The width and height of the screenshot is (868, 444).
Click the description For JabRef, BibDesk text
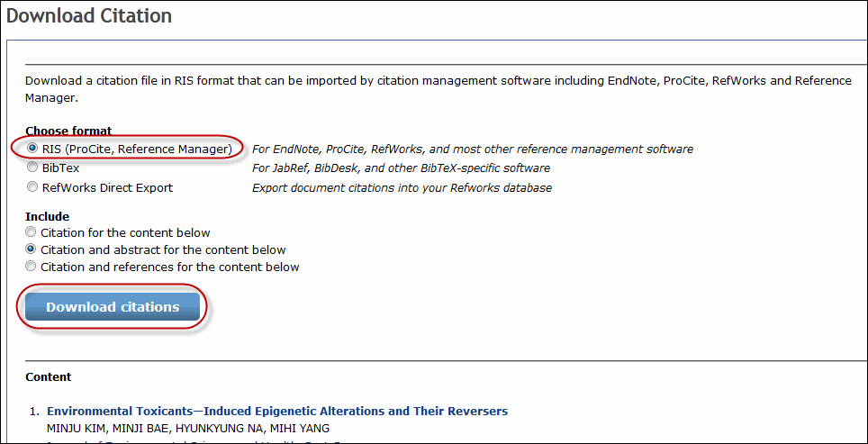click(x=401, y=168)
